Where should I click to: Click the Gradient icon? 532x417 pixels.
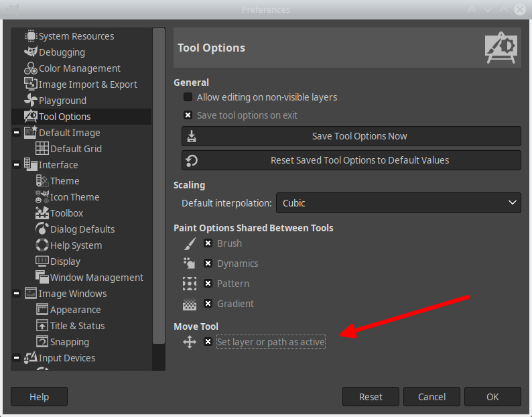(190, 303)
